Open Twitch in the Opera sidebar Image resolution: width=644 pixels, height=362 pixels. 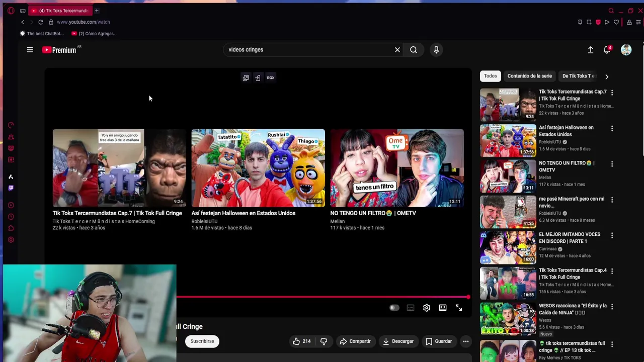click(11, 188)
